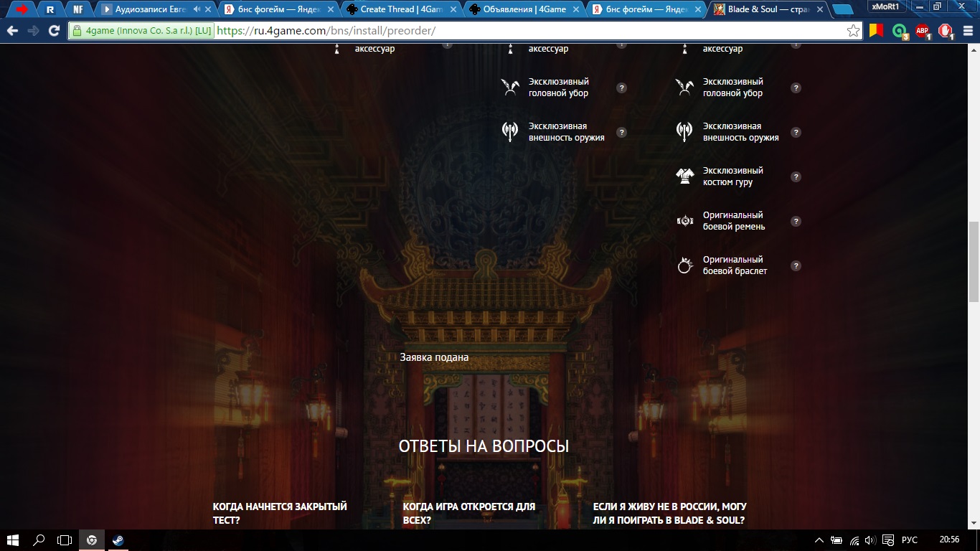Click the Оригинальный боевой браслет label
The image size is (980, 551).
click(735, 265)
